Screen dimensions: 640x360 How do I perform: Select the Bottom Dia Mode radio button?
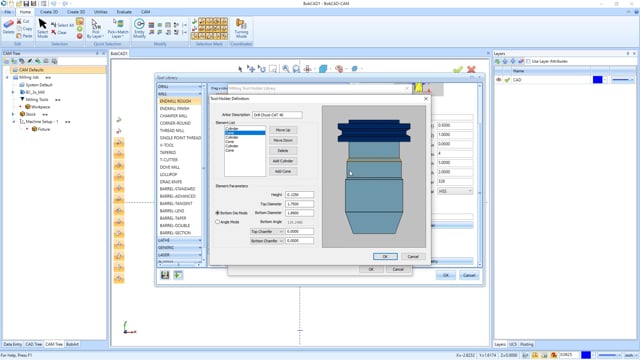pos(218,213)
